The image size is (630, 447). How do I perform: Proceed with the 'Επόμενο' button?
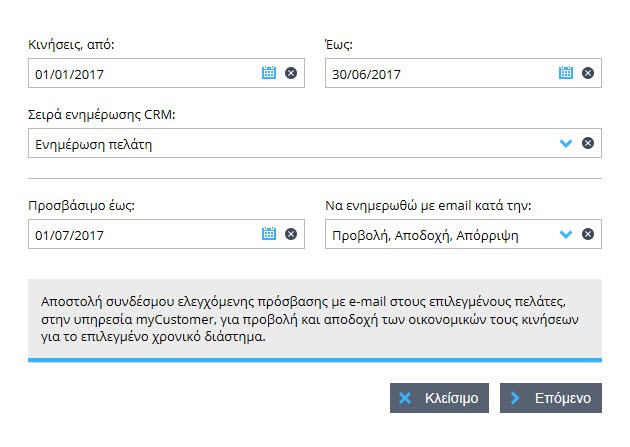point(551,398)
